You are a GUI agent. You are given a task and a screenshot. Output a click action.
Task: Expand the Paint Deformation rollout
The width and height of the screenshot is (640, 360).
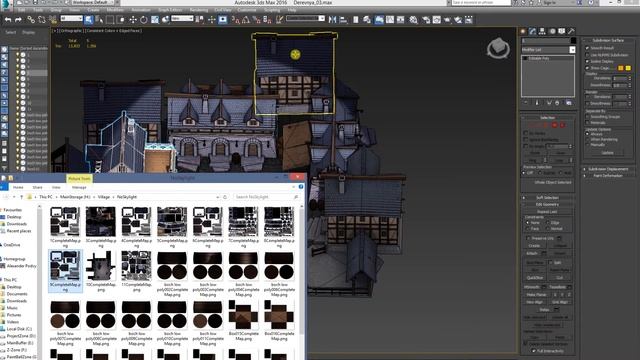(608, 176)
